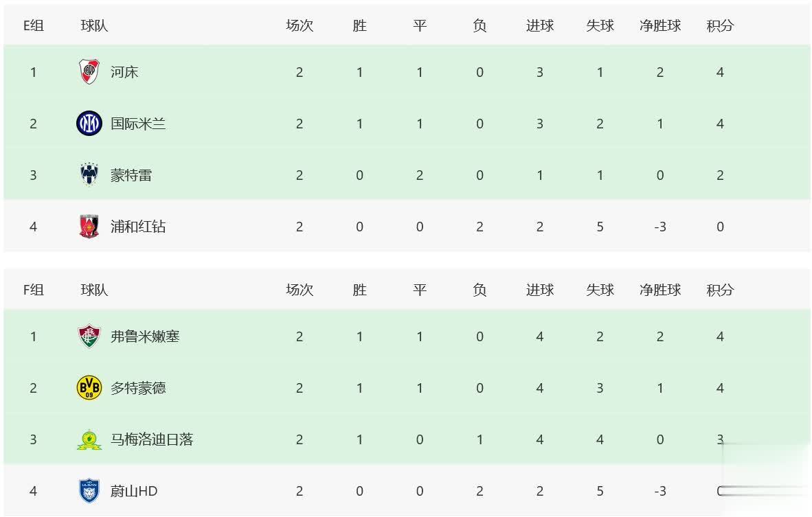This screenshot has width=812, height=517.
Task: Click the F组 group header label
Action: coord(34,290)
